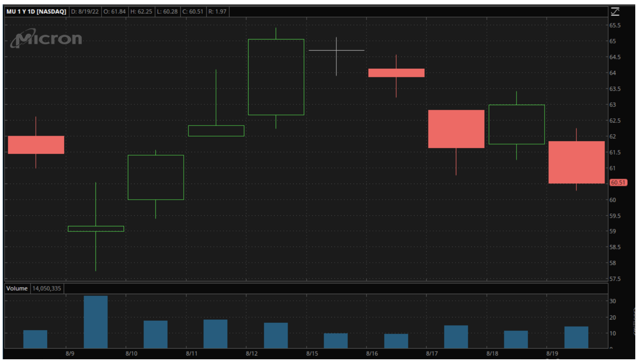640x364 pixels.
Task: Select the 8/11 small green candle
Action: tap(216, 131)
